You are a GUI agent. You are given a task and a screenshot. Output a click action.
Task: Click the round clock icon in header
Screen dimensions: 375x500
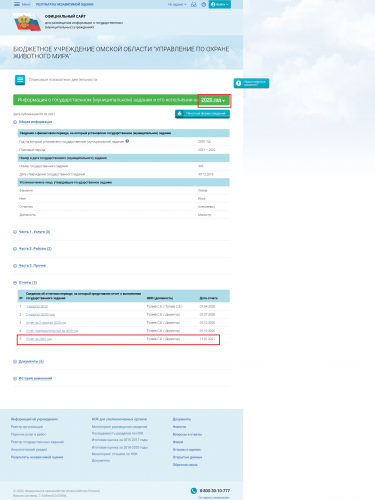click(x=204, y=4)
